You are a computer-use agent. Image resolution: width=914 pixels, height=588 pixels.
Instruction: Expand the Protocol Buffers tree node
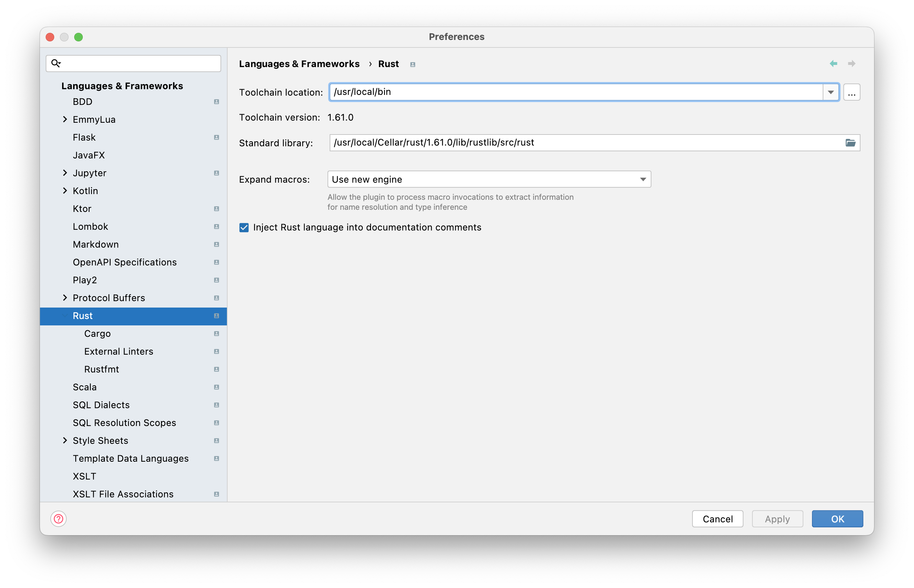(x=65, y=298)
